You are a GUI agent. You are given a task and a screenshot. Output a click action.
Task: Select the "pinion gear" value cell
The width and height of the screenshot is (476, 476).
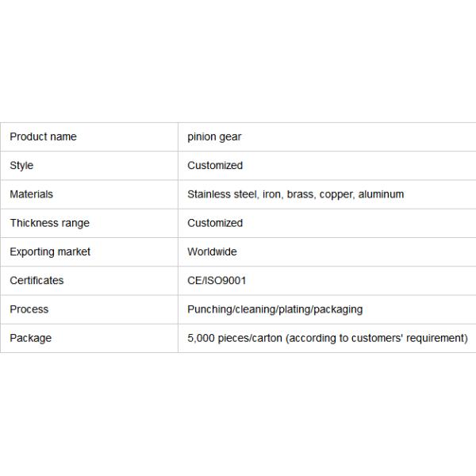click(214, 136)
